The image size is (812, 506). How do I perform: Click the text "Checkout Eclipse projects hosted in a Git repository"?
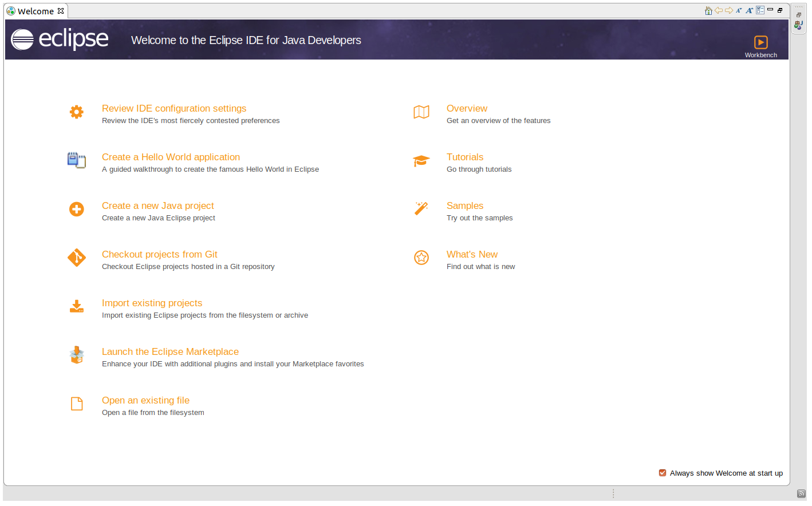(188, 267)
